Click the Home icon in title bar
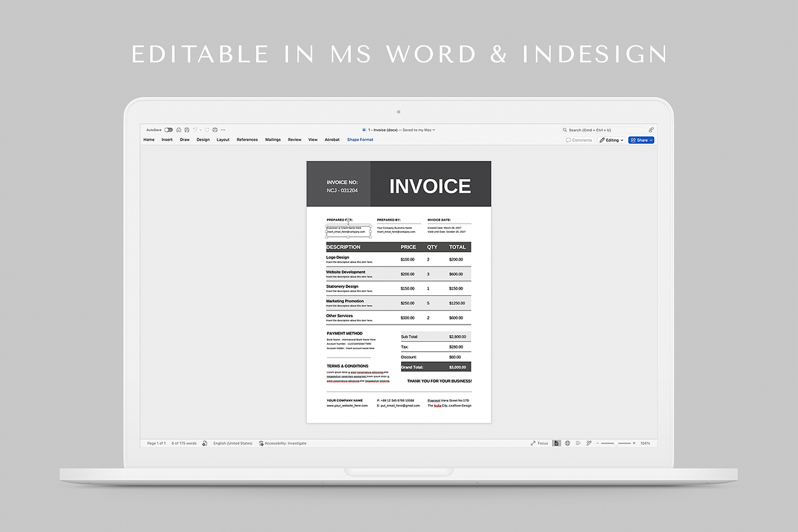798x532 pixels. pos(179,130)
